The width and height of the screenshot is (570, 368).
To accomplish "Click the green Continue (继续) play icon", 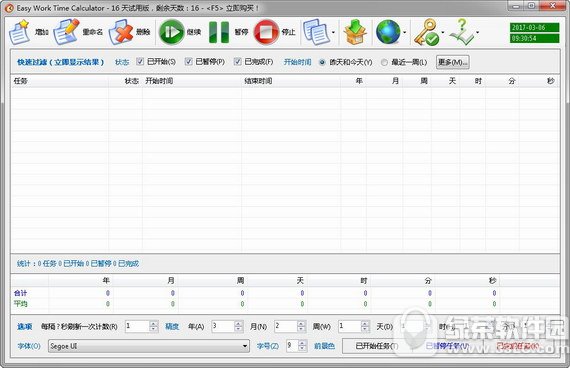I will [x=172, y=32].
